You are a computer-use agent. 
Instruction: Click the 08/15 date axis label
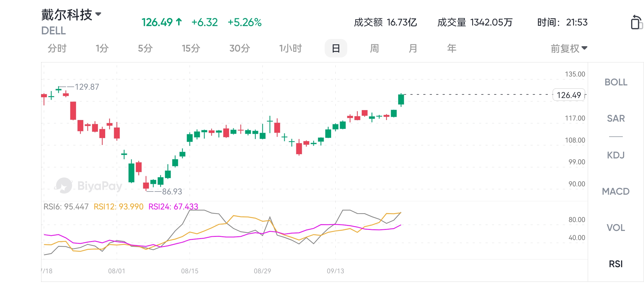tap(190, 271)
